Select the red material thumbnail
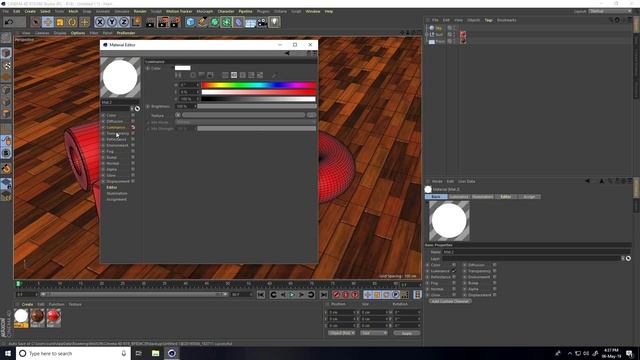Viewport: 640px width, 360px height. tap(53, 318)
